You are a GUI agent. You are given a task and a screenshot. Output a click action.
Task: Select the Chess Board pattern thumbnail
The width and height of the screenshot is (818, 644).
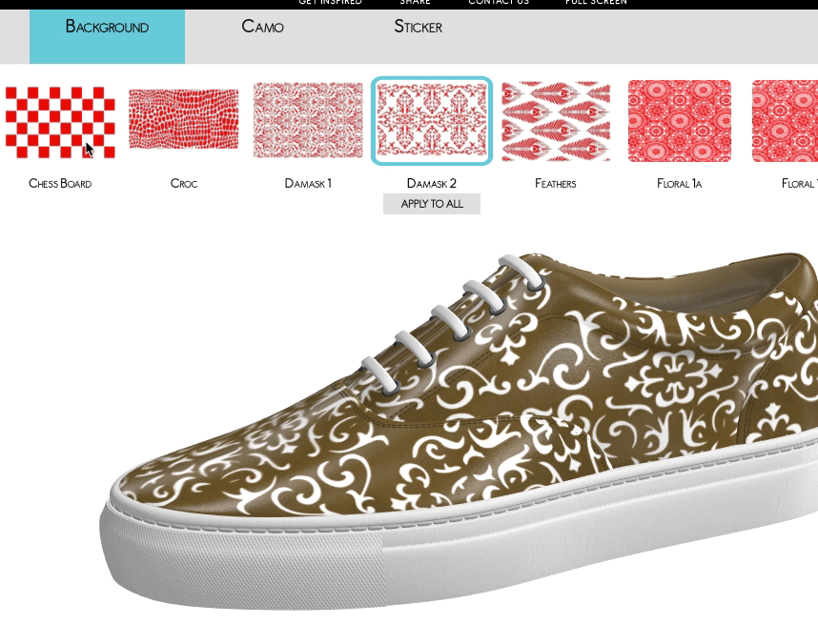(60, 121)
